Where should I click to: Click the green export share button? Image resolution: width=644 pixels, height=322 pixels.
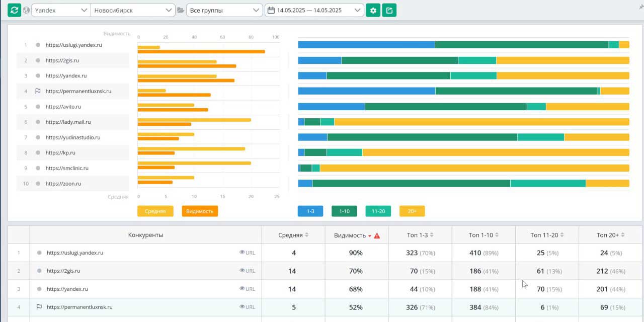389,10
